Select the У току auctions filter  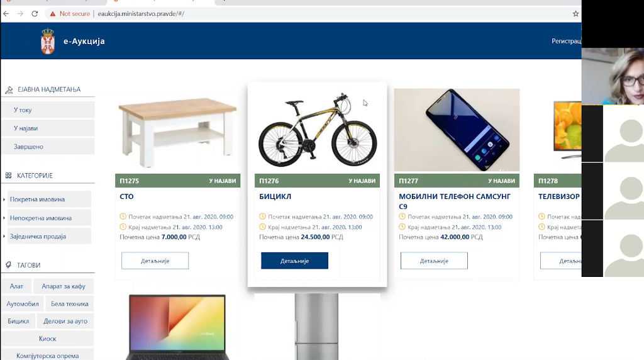click(x=48, y=110)
